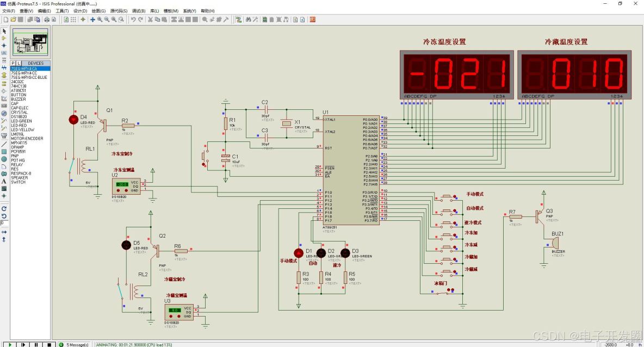This screenshot has width=644, height=347.
Task: Click the schematic overview thumbnail
Action: [x=30, y=42]
